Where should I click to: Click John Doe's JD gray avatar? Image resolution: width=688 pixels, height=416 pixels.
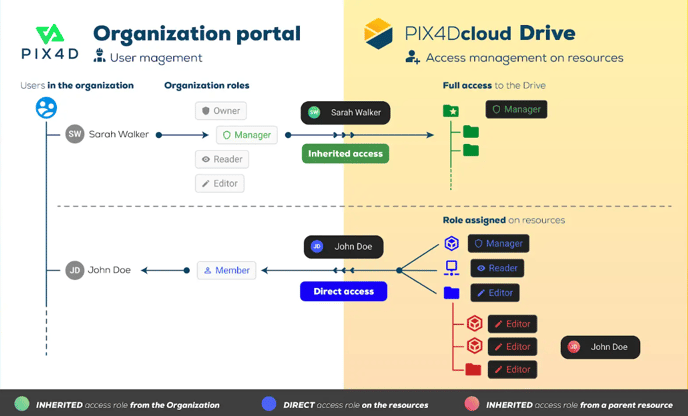pyautogui.click(x=75, y=270)
